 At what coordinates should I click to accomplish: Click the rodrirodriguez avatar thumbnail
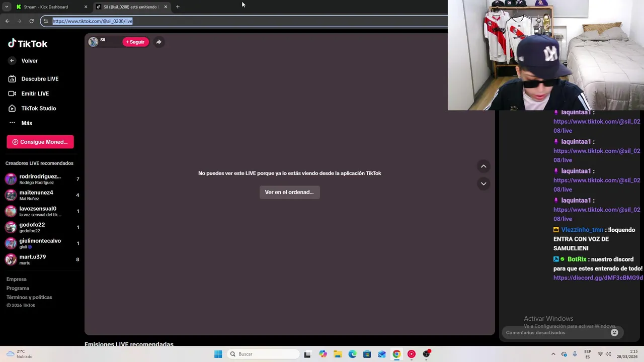click(11, 179)
